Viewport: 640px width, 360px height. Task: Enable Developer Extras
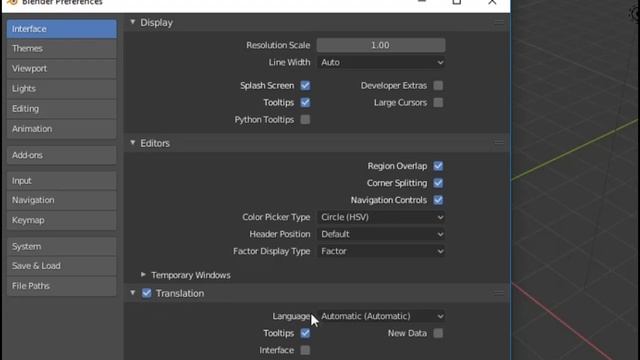click(438, 86)
